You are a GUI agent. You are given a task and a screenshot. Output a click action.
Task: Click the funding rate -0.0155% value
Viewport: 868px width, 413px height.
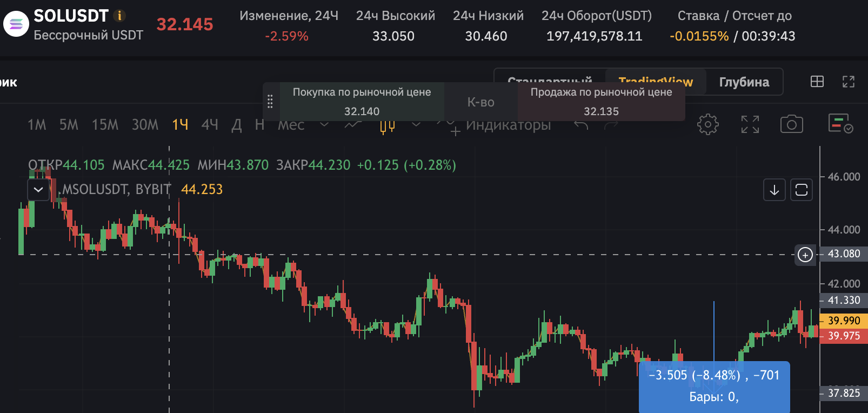pos(699,36)
